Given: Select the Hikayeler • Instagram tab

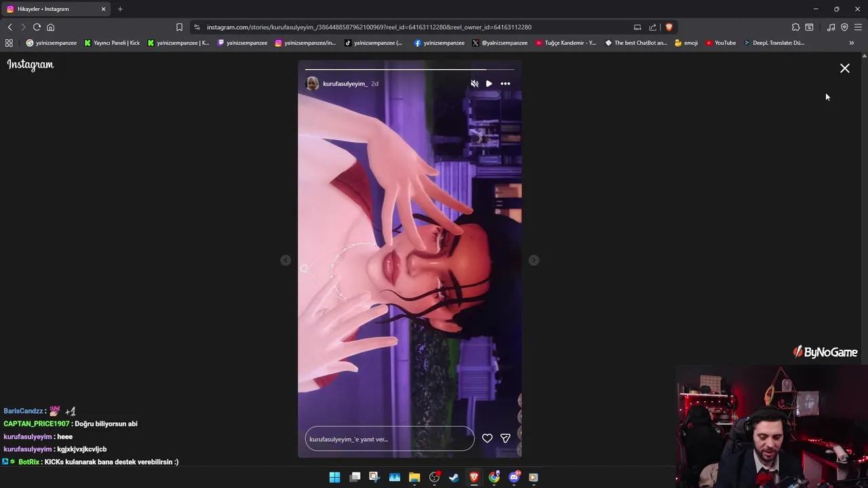Looking at the screenshot, I should click(56, 9).
